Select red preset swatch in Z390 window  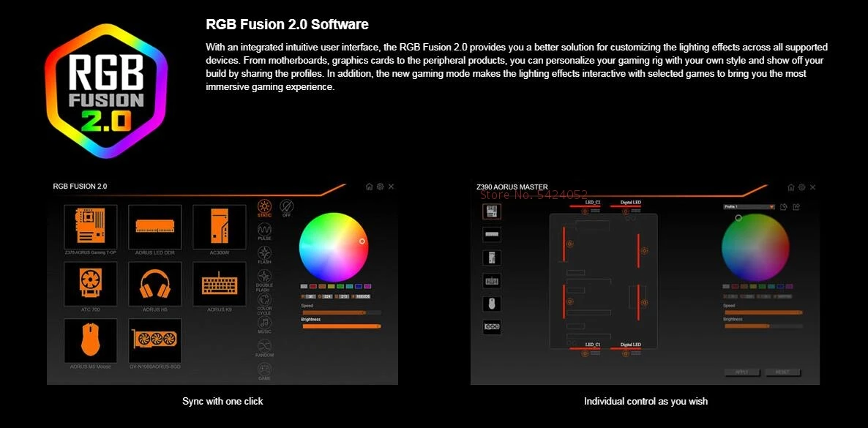click(x=735, y=287)
